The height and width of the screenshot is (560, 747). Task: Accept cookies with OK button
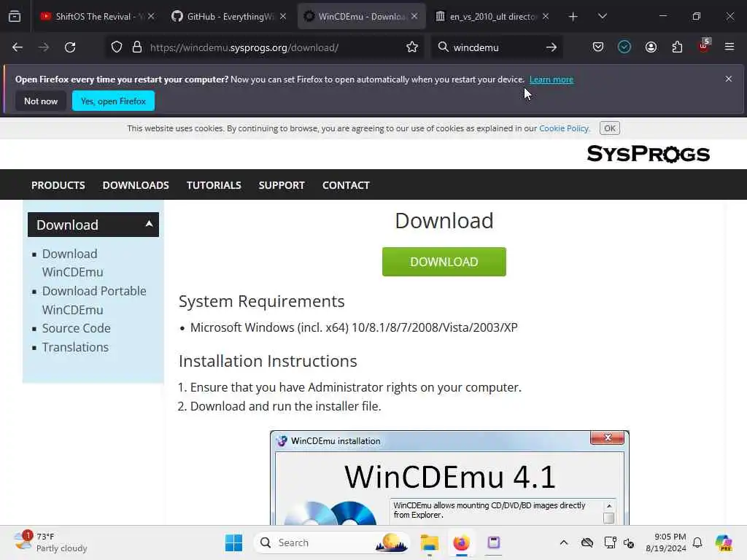(610, 128)
